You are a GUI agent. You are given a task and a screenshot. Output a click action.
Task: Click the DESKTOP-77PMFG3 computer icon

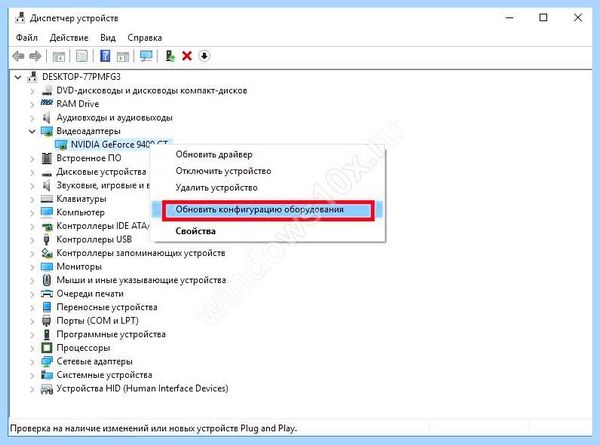(x=32, y=77)
